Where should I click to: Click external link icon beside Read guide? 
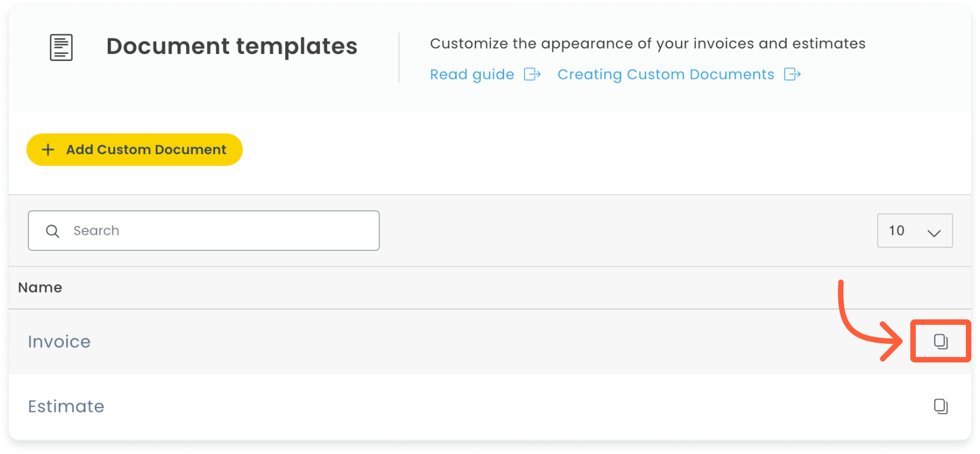(x=532, y=74)
